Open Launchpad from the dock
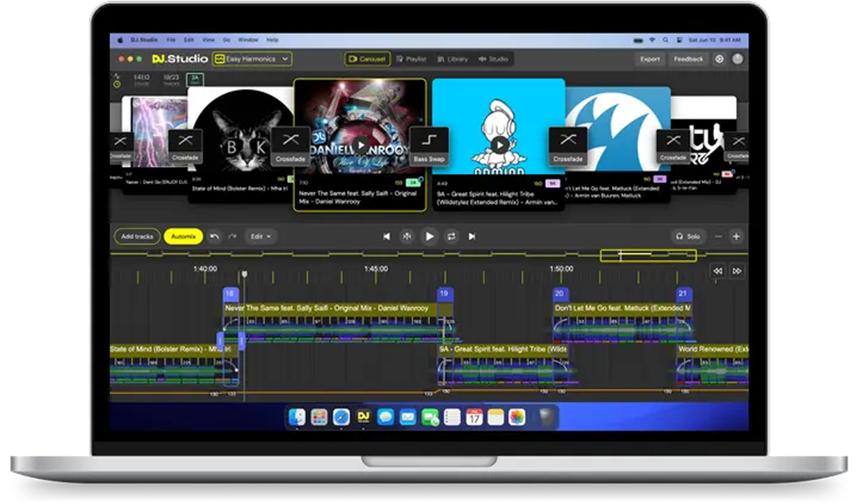Viewport: 857px width, 504px height. click(x=319, y=417)
